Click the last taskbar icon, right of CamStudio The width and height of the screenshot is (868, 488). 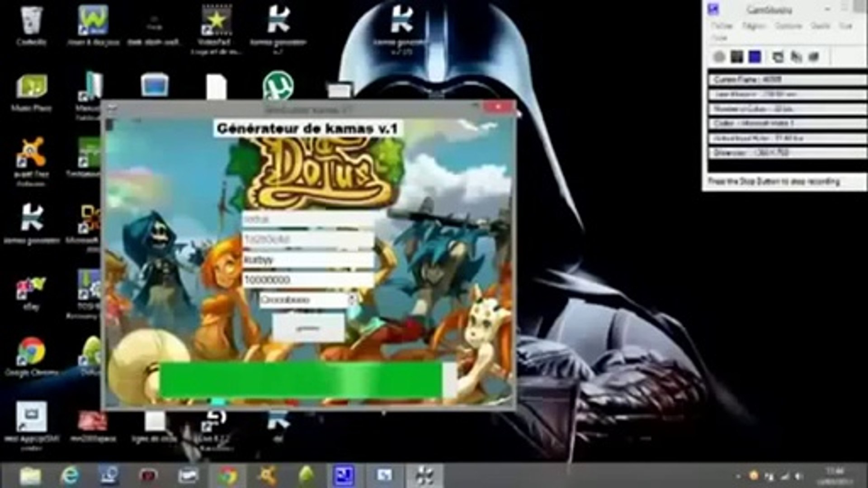click(x=425, y=475)
